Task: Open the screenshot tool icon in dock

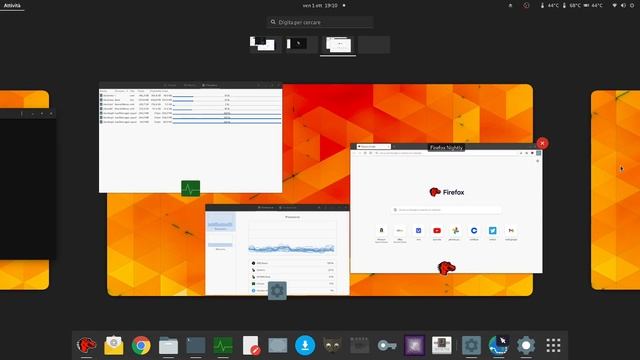Action: 278,345
